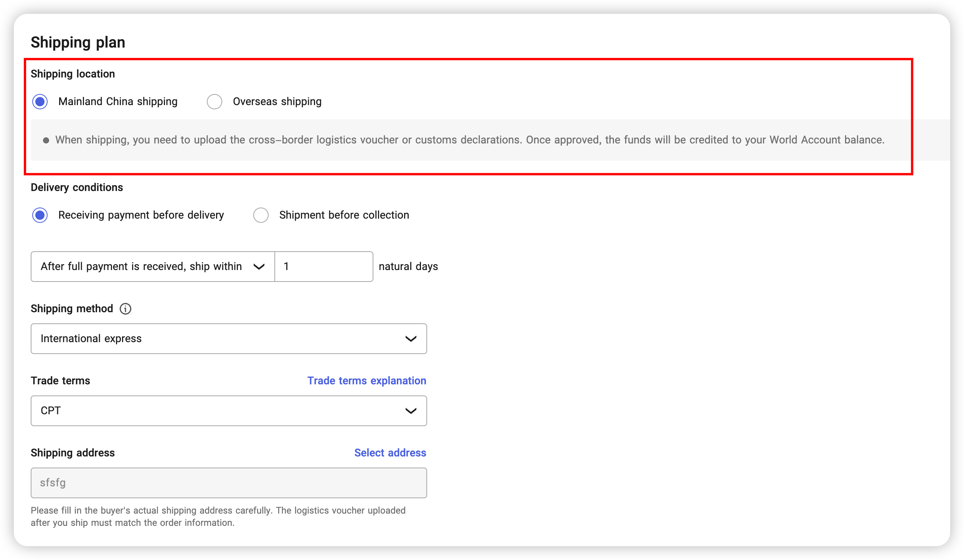Open the Shipping method dropdown chevron

click(411, 339)
